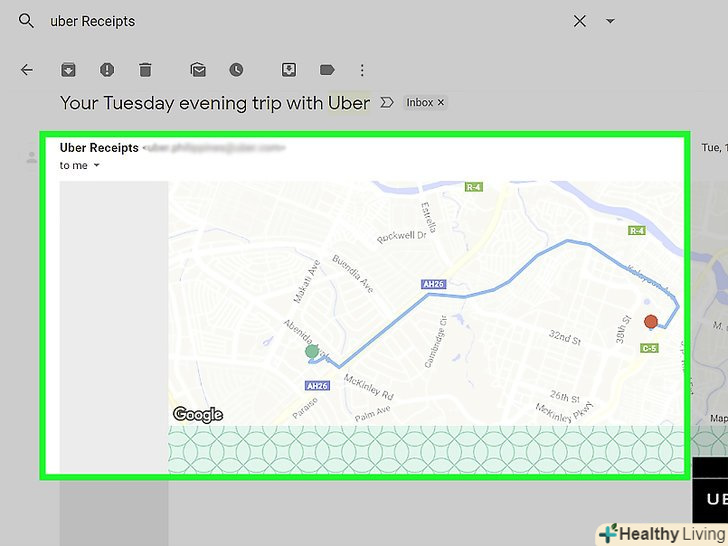Click the 'McKinley Pkwy' label on map
Viewport: 728px width, 546px height.
[564, 412]
